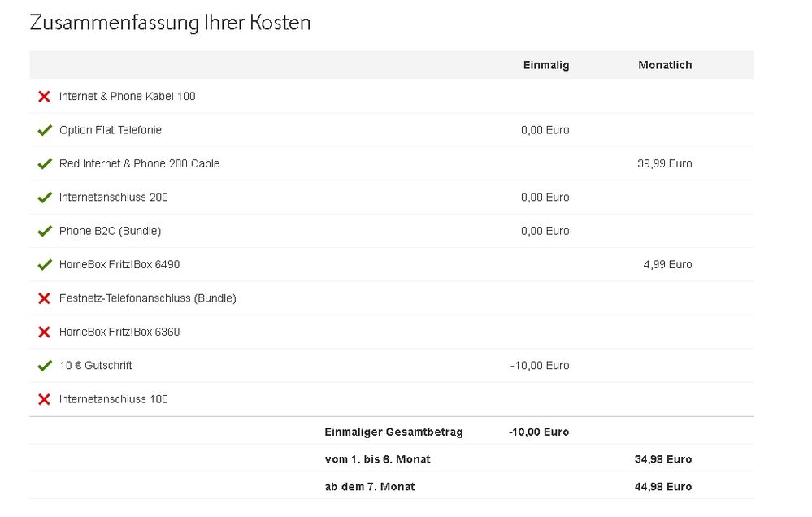Click the Einmaliger Gesamtbetrag label
The height and width of the screenshot is (517, 812).
point(393,432)
